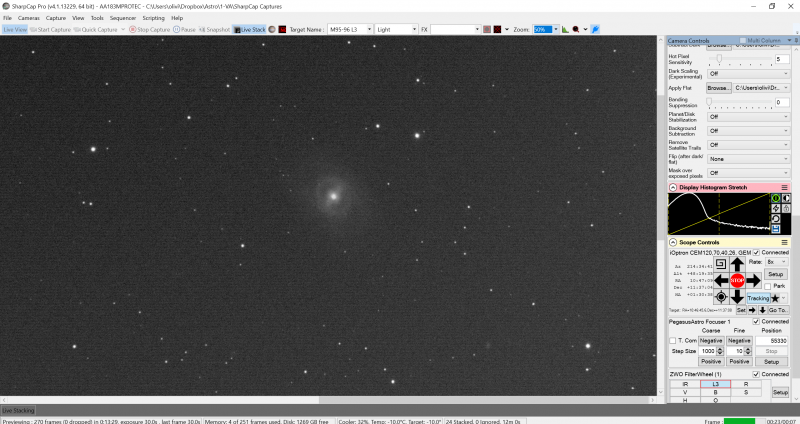Open the Background Subtraction dropdown

tap(748, 131)
